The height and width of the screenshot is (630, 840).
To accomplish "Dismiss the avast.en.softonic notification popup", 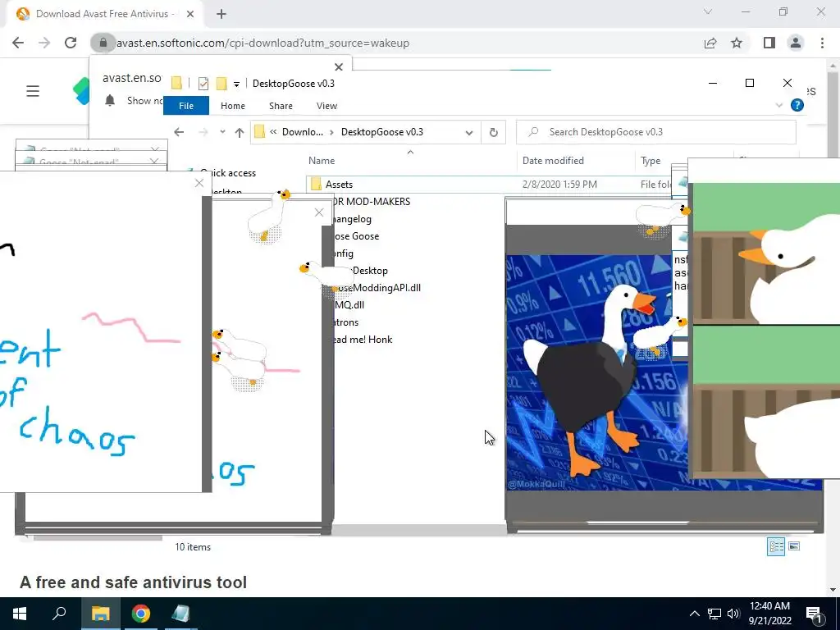I will pos(339,67).
